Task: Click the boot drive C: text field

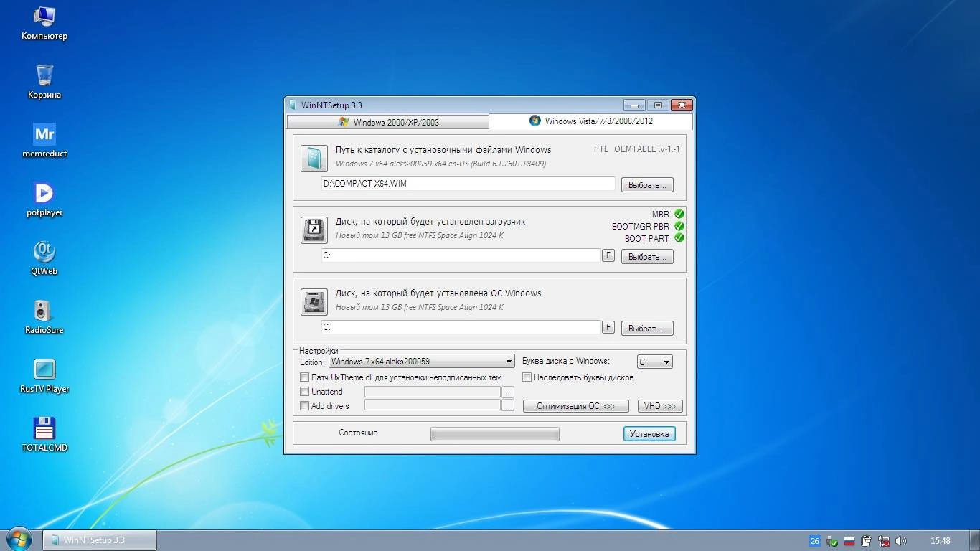Action: pos(461,255)
